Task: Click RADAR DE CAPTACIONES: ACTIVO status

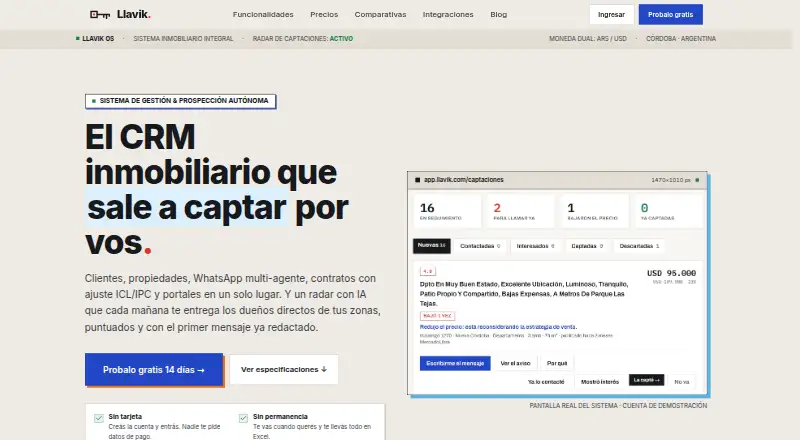Action: tap(303, 39)
